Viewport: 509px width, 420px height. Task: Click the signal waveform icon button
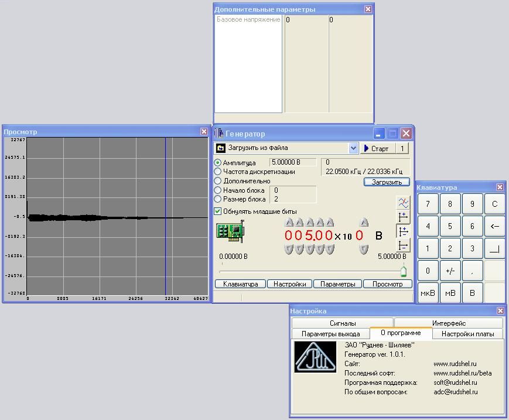pos(403,203)
